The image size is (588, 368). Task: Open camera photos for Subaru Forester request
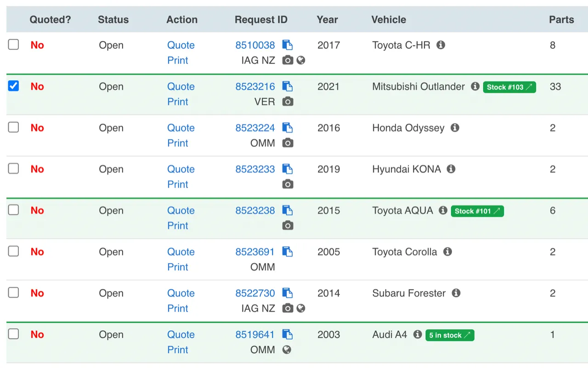288,309
